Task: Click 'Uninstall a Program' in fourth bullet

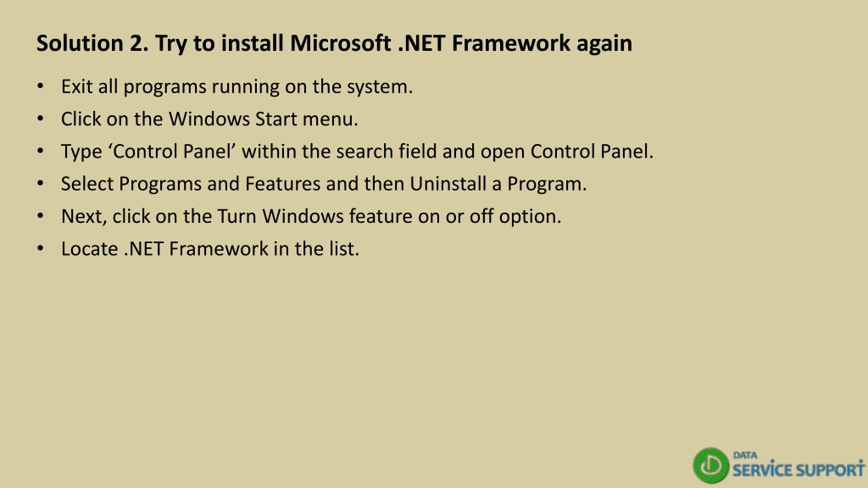Action: point(498,184)
